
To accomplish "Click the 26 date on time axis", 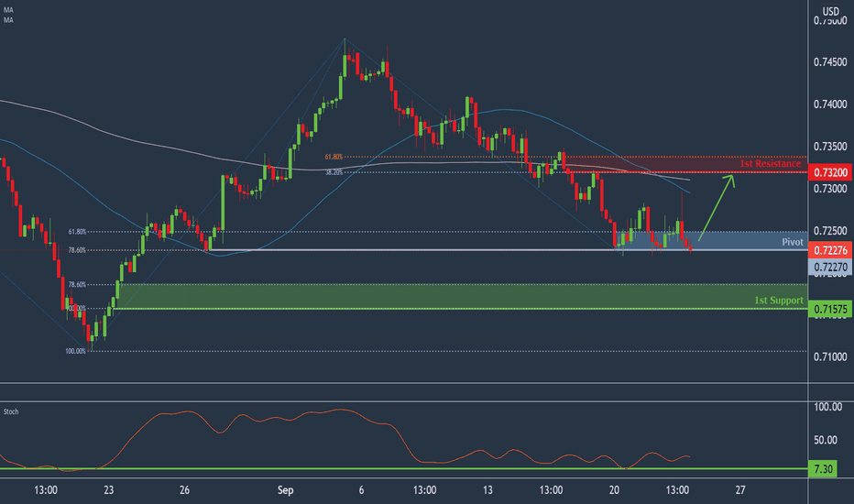I will pyautogui.click(x=184, y=490).
